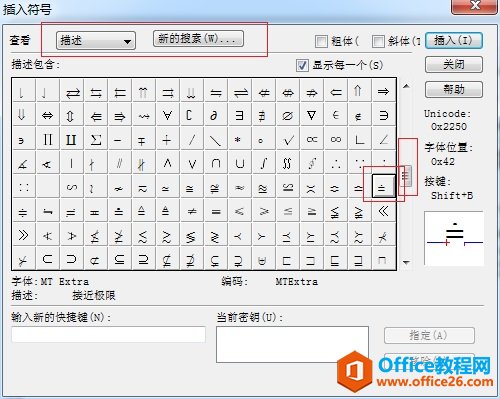
Task: Click the 插入(I) button
Action: [x=454, y=41]
